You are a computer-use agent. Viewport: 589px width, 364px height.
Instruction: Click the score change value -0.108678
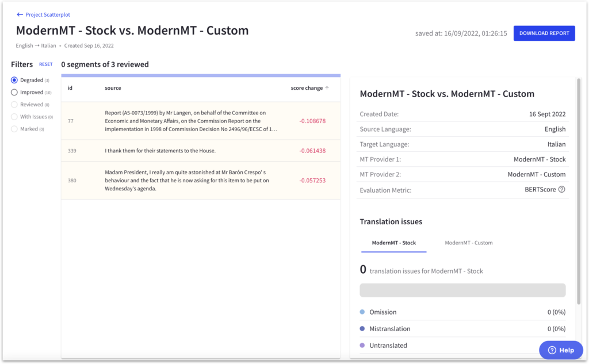(312, 121)
